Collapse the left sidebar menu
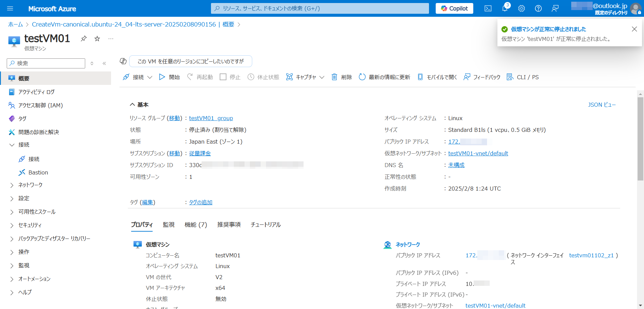Viewport: 644px width, 309px height. [x=104, y=63]
